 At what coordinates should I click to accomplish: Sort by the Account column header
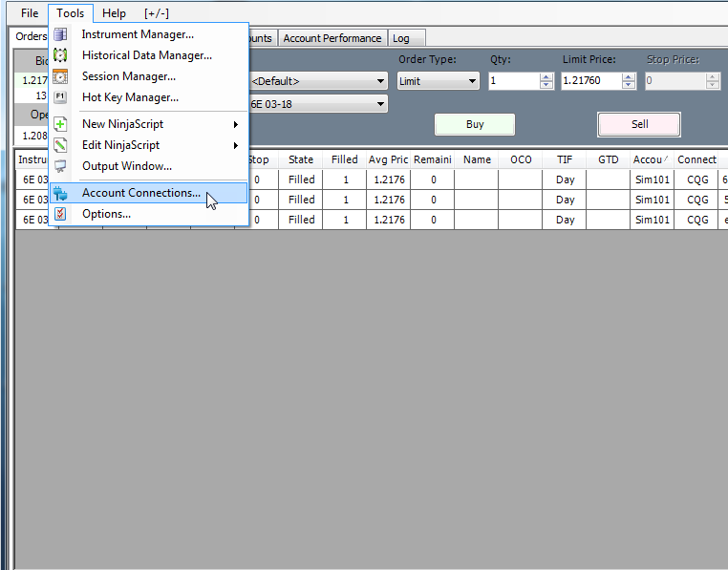(652, 159)
